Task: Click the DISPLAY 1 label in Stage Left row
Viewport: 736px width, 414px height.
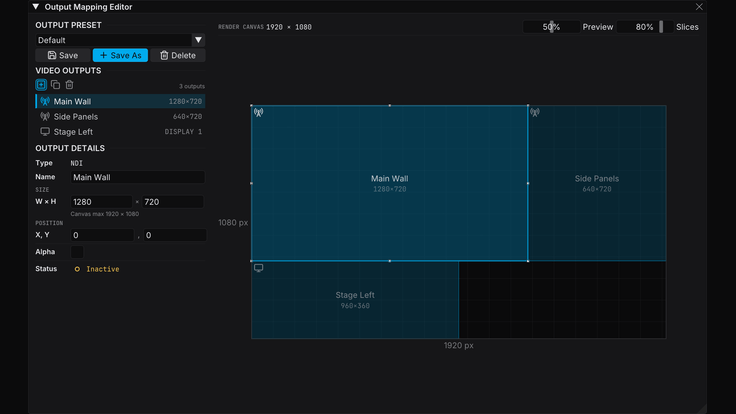Action: [x=183, y=132]
